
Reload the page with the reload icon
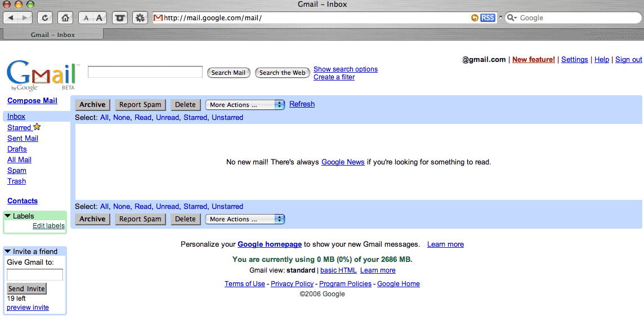(x=45, y=17)
